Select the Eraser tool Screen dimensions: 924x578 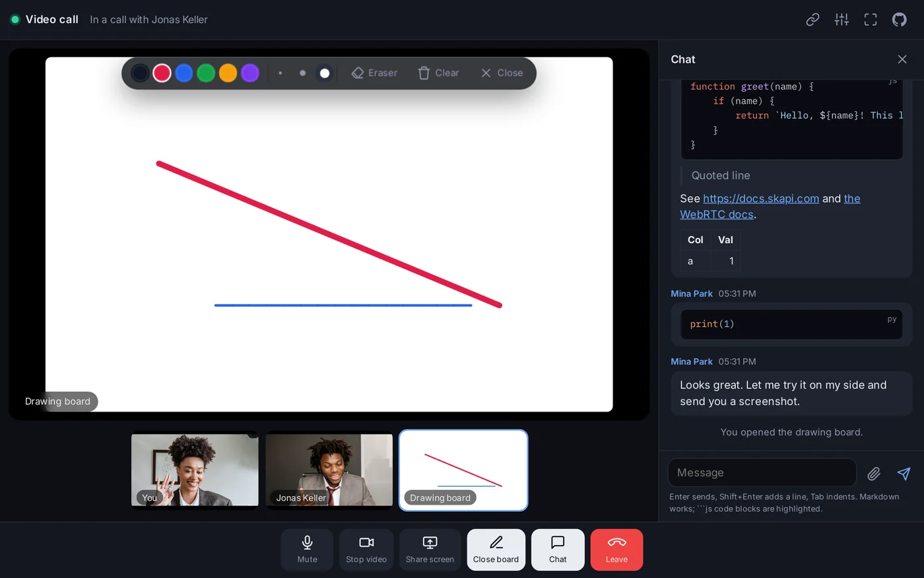[x=374, y=73]
